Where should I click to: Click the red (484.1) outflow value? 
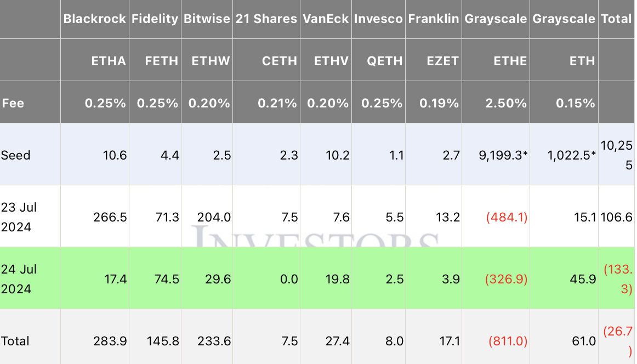tap(507, 217)
